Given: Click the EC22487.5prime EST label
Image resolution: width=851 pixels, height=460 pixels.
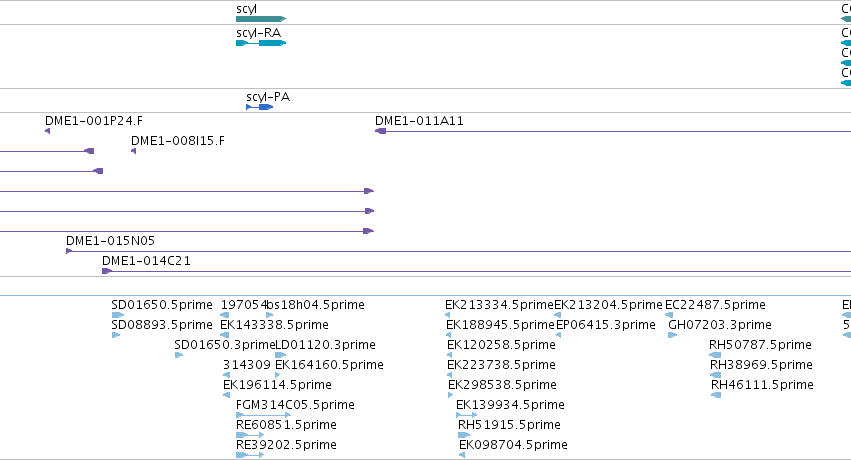Looking at the screenshot, I should [x=715, y=305].
